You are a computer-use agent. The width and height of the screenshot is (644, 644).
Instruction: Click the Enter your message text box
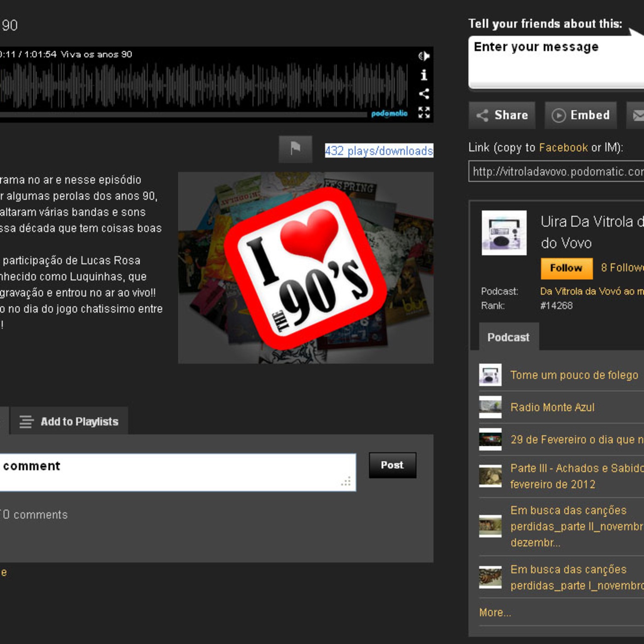pyautogui.click(x=556, y=62)
